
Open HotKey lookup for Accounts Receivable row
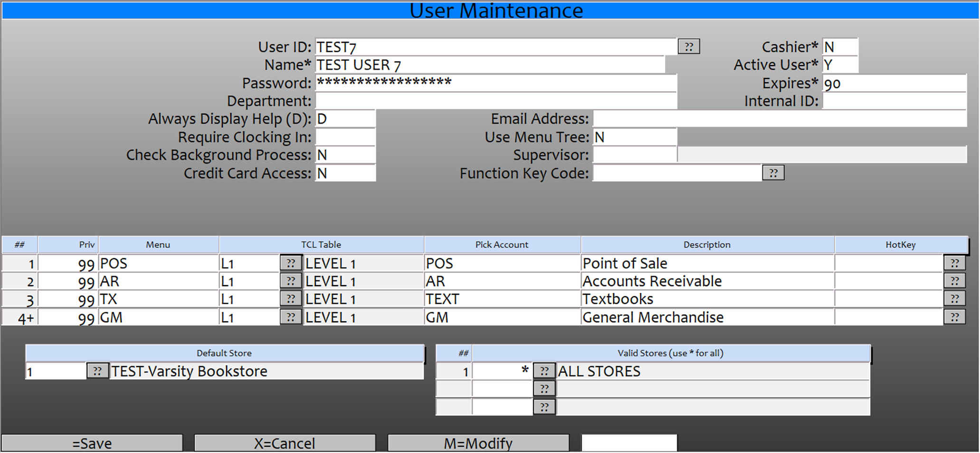[x=954, y=281]
